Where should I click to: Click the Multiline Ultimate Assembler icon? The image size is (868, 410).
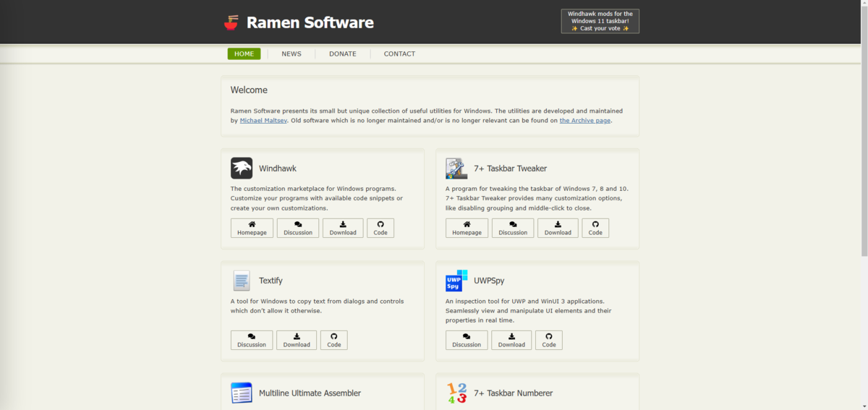[x=242, y=393]
